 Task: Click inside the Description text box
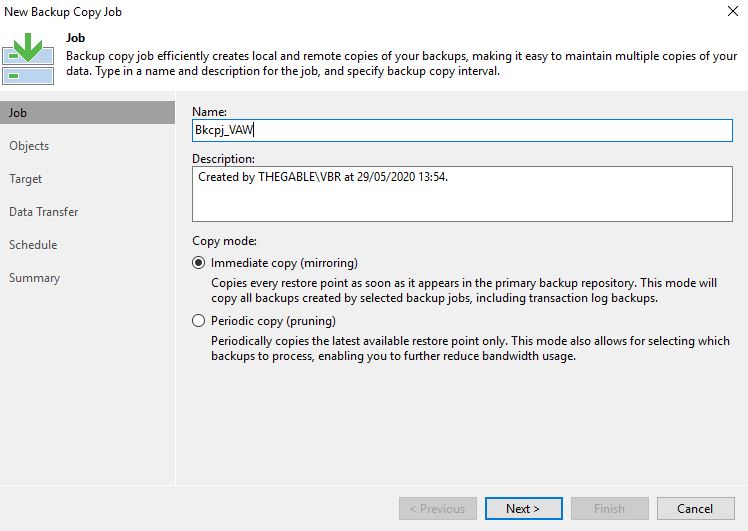click(462, 194)
